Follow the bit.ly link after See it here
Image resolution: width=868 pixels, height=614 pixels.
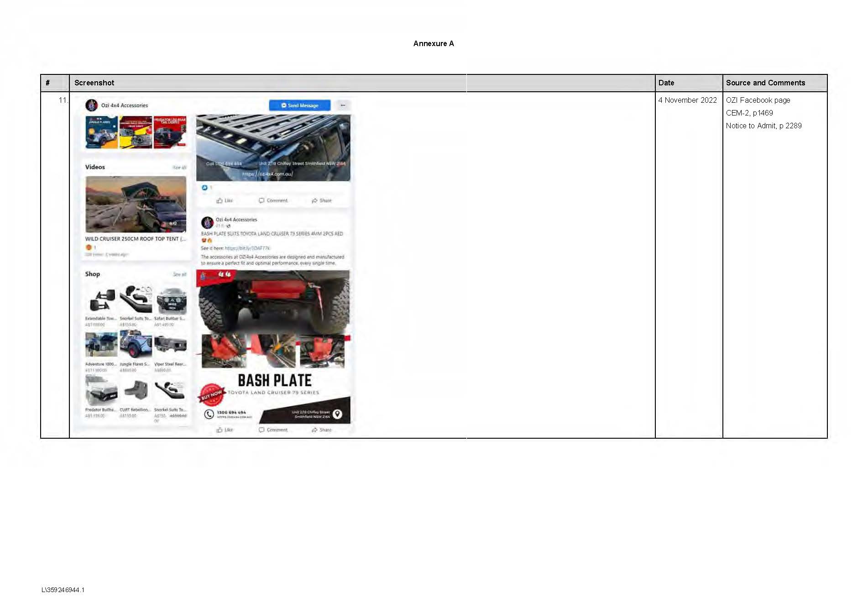coord(247,248)
